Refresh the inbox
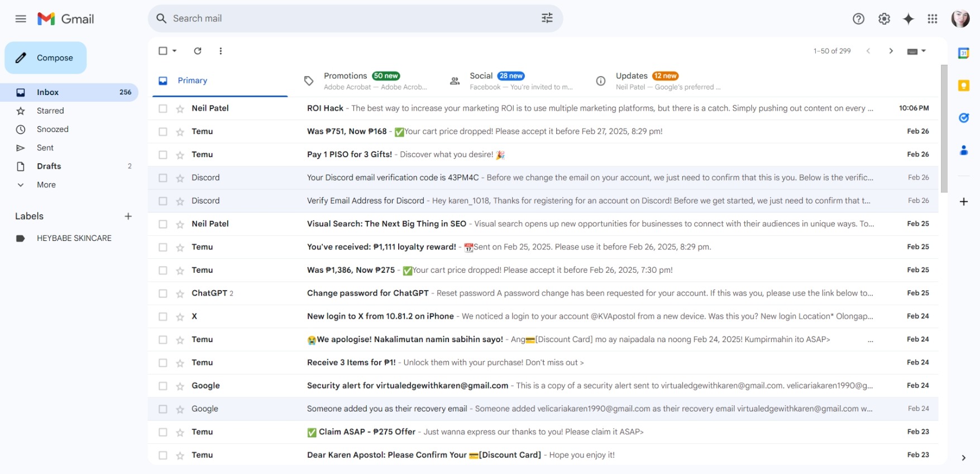 pos(198,51)
